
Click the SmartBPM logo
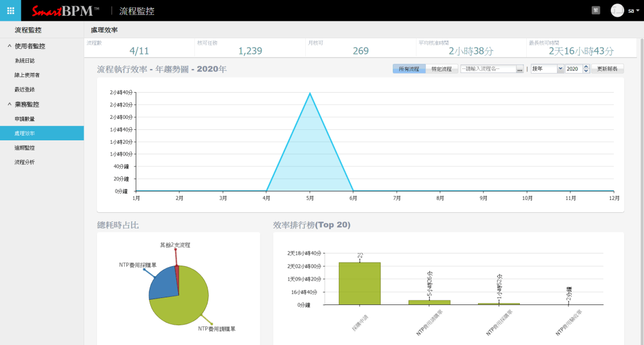coord(66,10)
